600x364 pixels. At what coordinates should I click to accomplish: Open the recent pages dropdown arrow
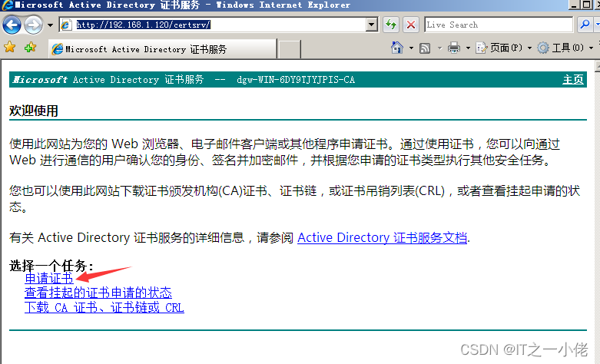tap(50, 25)
